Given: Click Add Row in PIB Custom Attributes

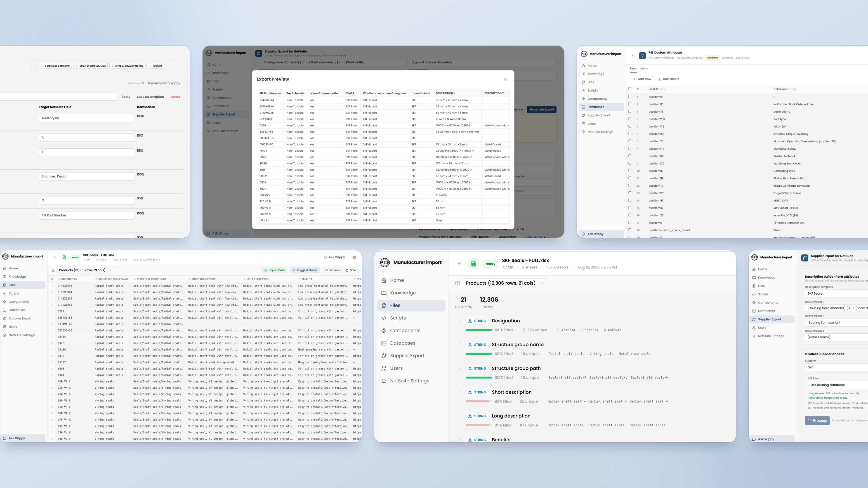Looking at the screenshot, I should click(x=642, y=79).
